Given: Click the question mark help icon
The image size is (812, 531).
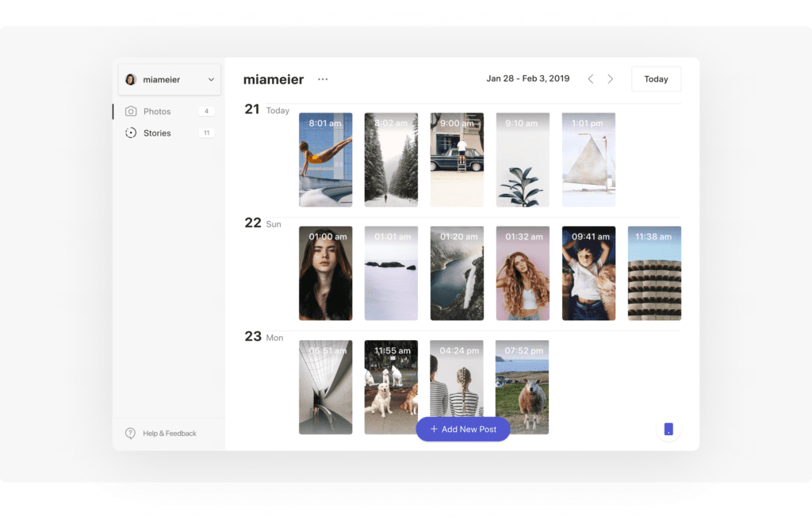Looking at the screenshot, I should [129, 433].
